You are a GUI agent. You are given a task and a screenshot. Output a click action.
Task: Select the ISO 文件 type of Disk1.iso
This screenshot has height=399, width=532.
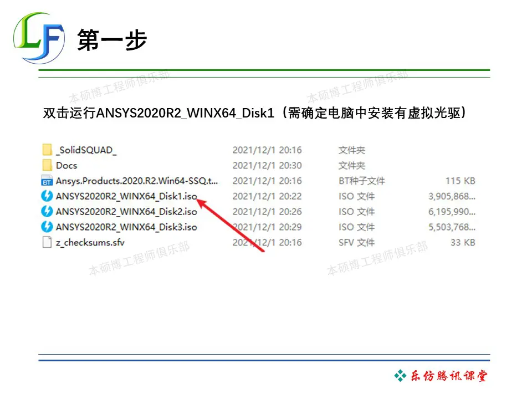(x=356, y=196)
